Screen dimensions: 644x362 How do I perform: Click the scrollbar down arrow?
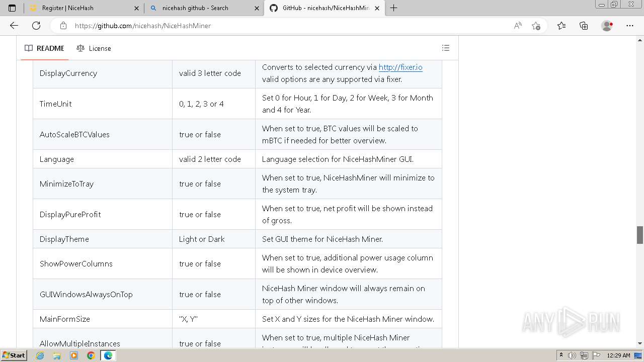[640, 343]
